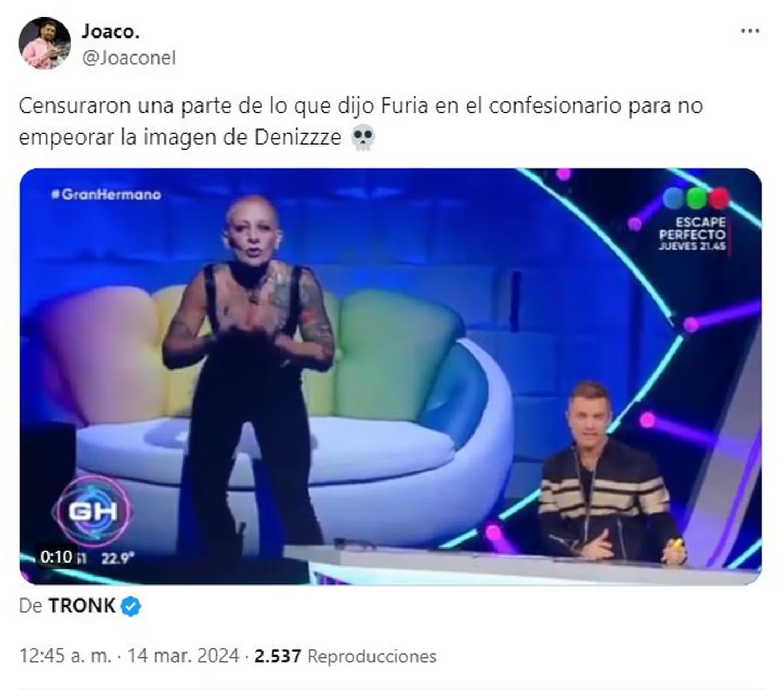Click the Telefe colored balls logo
The image size is (784, 690).
695,198
